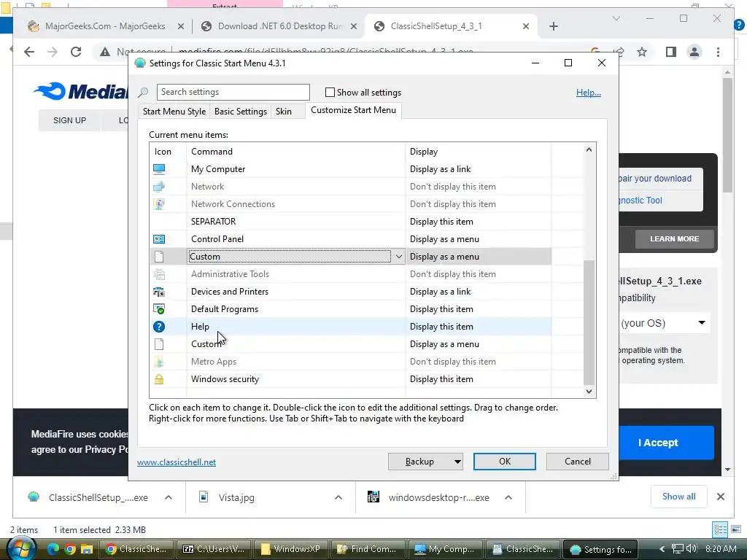
Task: Open Chrome's tab search chevron
Action: pos(616,18)
